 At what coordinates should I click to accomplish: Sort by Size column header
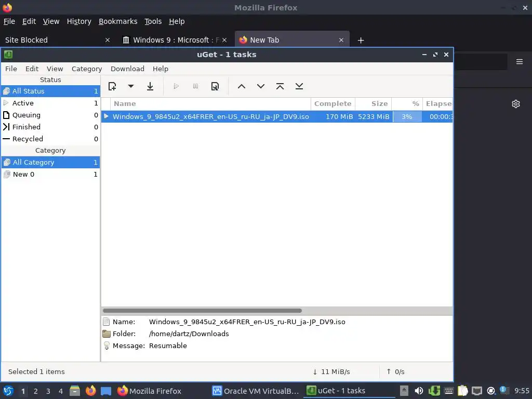coord(373,104)
